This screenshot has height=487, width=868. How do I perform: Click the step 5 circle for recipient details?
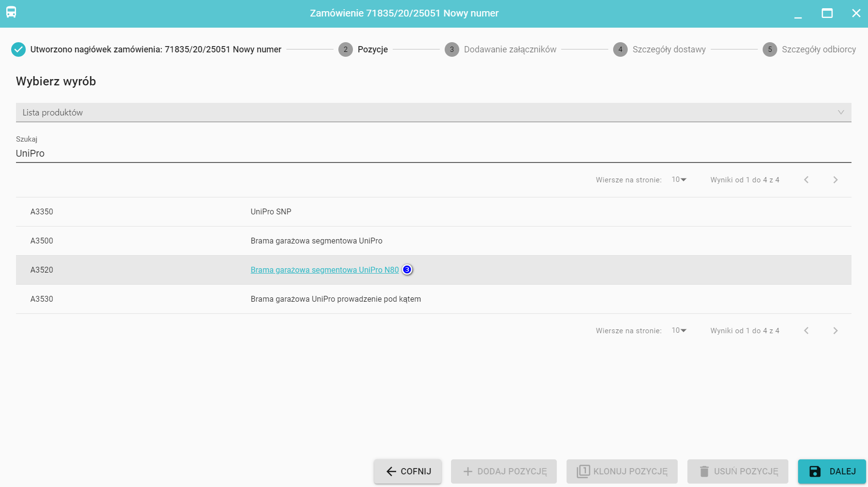[x=769, y=49]
